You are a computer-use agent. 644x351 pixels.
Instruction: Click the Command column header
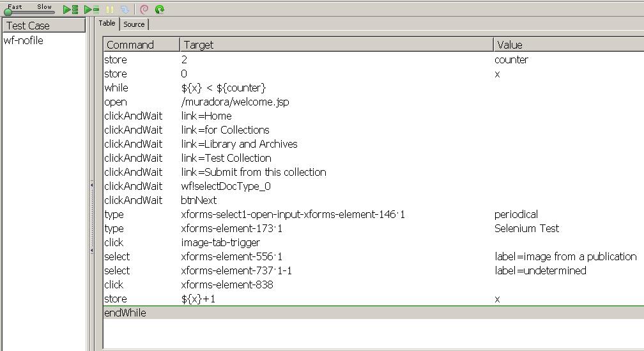click(x=141, y=44)
